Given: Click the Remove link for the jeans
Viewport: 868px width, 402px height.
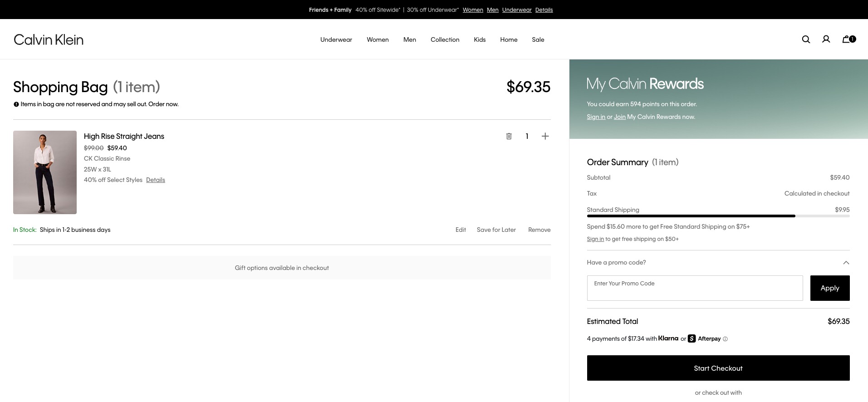Looking at the screenshot, I should point(539,230).
